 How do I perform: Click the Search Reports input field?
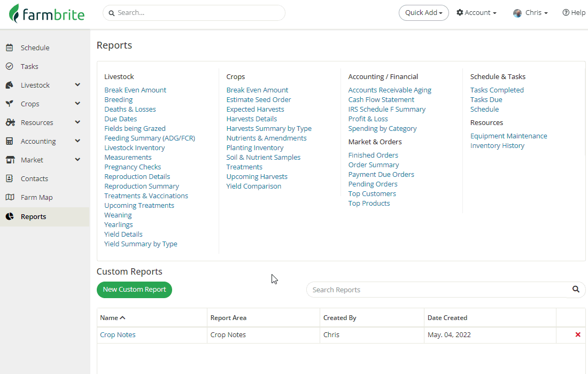[436, 290]
